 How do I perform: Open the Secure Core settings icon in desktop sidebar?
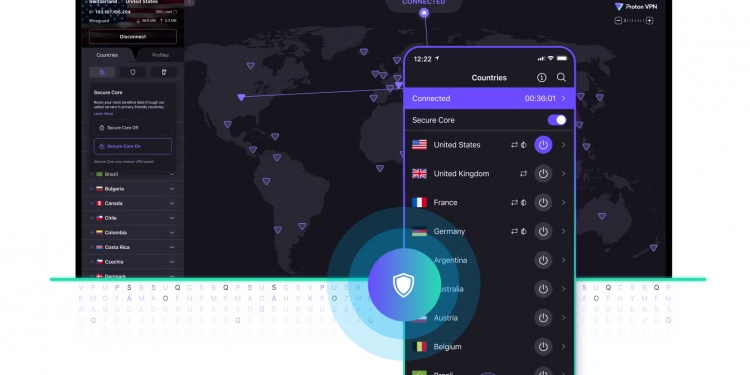[x=102, y=72]
